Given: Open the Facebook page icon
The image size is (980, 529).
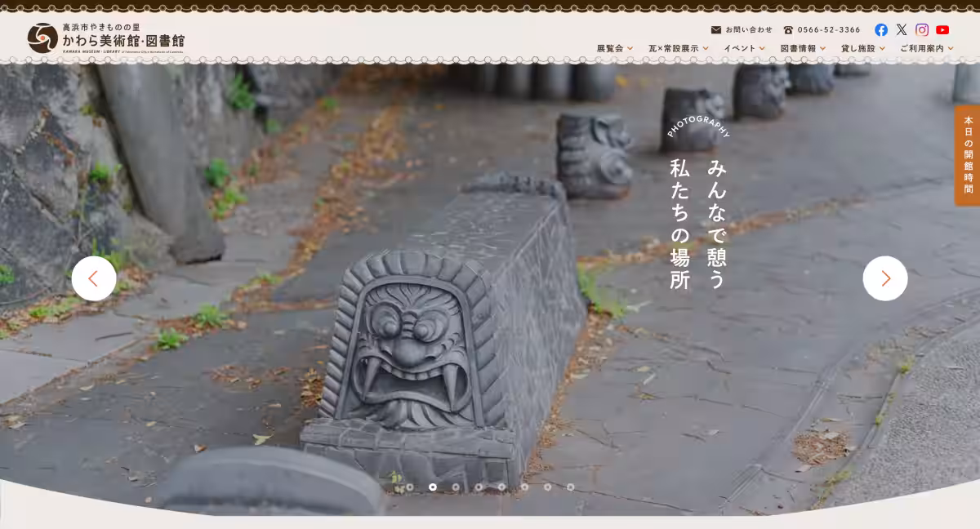Looking at the screenshot, I should tap(881, 29).
